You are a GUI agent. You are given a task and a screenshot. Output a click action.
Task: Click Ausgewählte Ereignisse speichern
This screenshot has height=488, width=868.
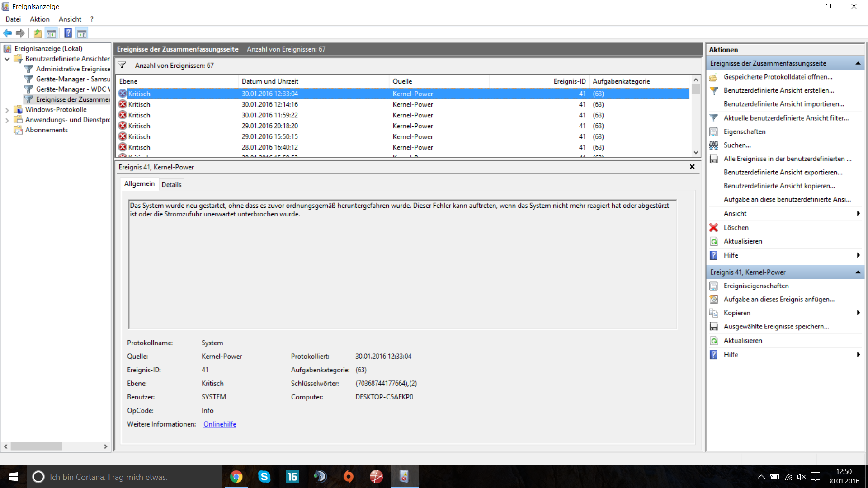[776, 327]
